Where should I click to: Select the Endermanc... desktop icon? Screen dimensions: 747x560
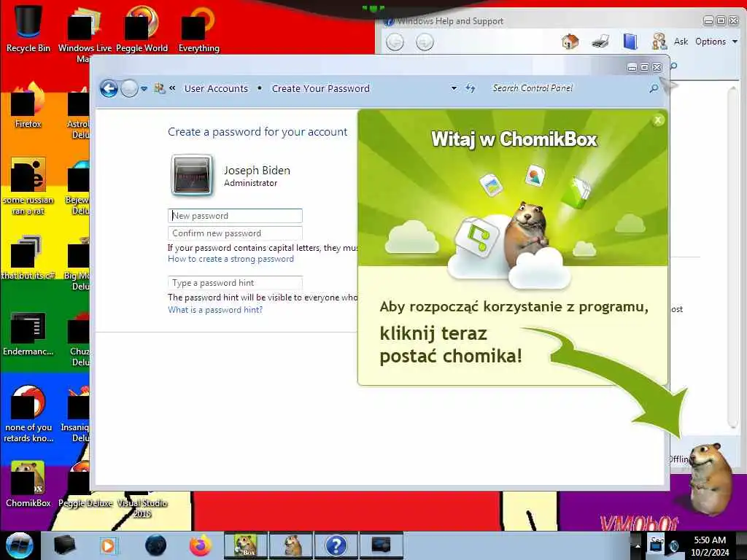click(28, 333)
